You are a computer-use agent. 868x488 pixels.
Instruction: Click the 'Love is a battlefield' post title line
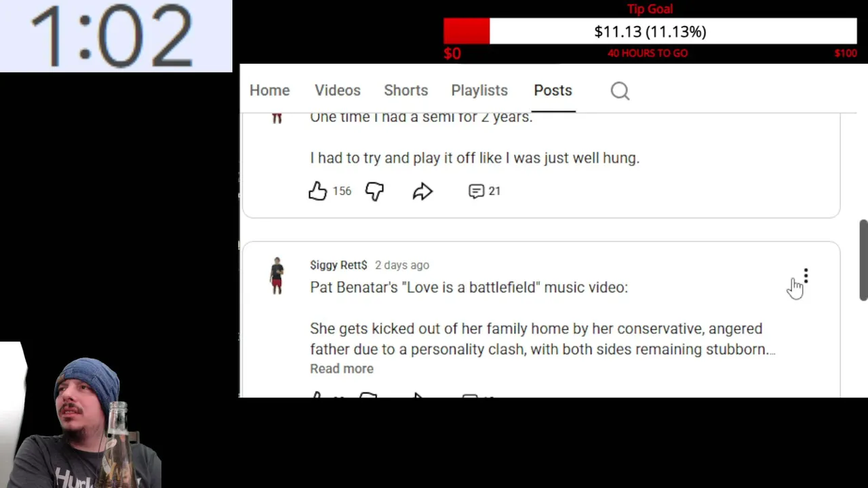pos(469,287)
